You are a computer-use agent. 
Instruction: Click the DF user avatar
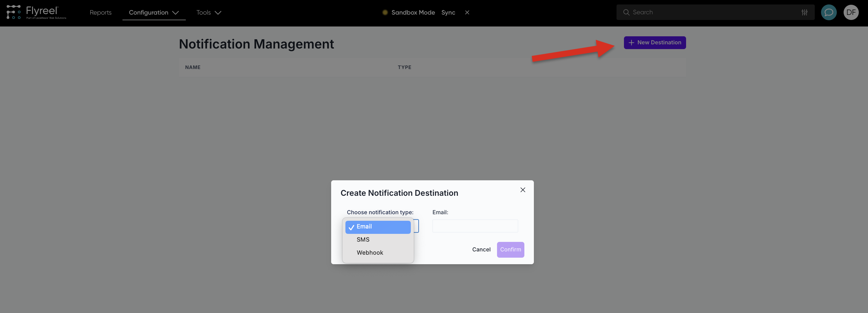[851, 12]
